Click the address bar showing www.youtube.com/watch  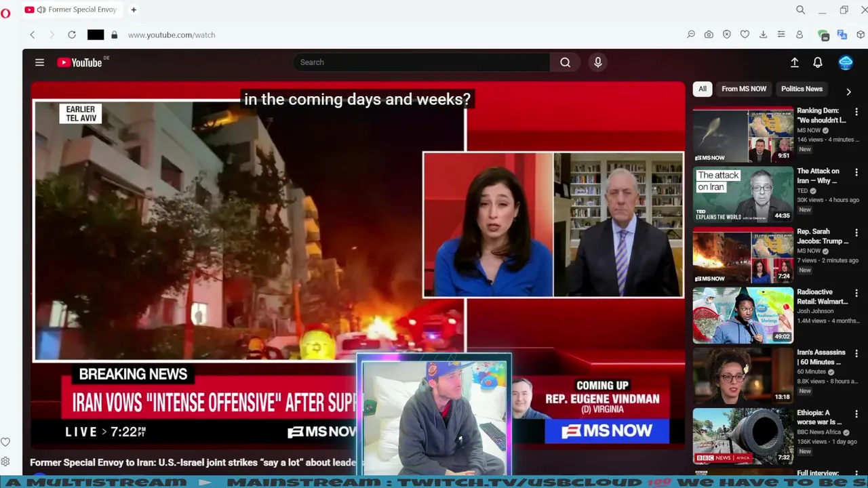coord(172,35)
